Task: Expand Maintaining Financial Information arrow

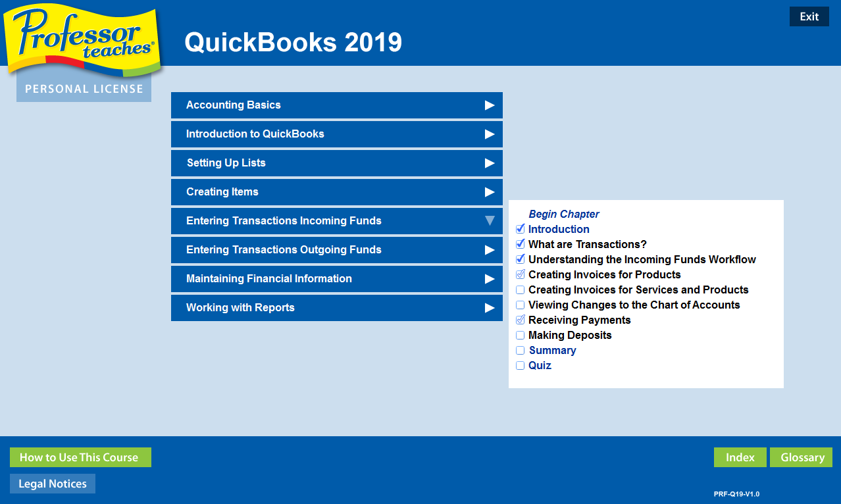Action: coord(490,279)
